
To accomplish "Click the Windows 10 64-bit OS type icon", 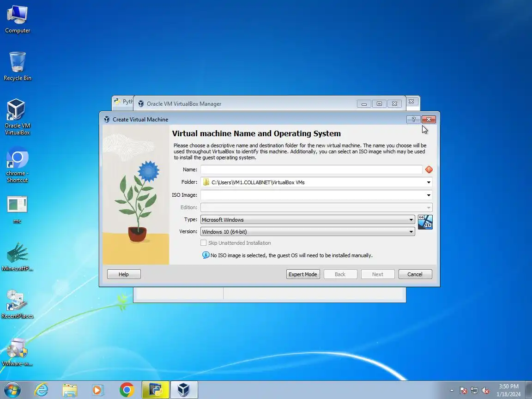I will click(x=425, y=222).
